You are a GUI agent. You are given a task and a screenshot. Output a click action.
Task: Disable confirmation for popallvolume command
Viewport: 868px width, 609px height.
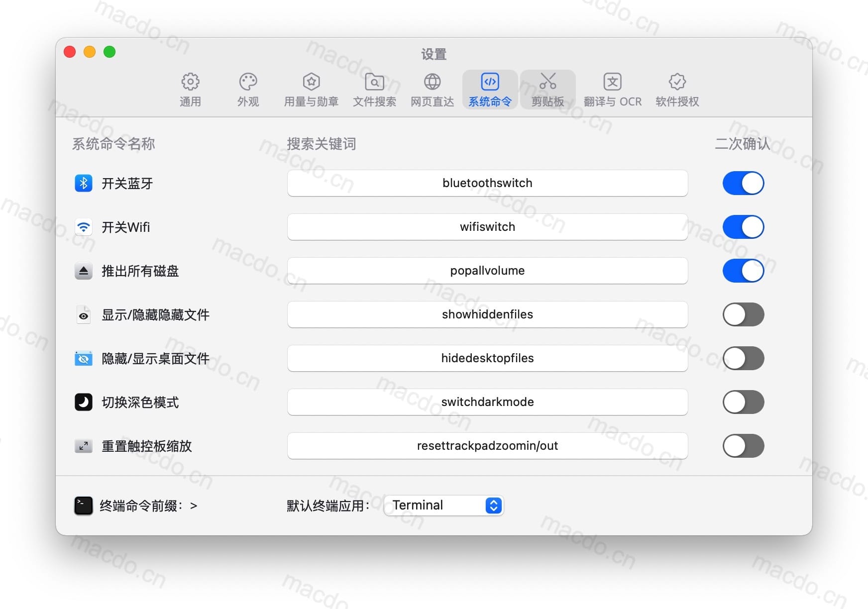point(743,271)
